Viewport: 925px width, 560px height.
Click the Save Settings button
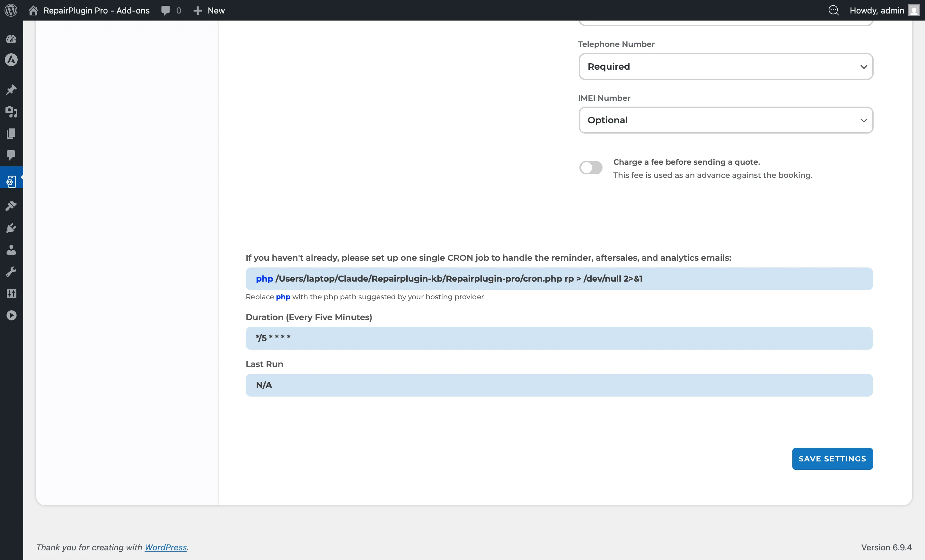coord(832,459)
